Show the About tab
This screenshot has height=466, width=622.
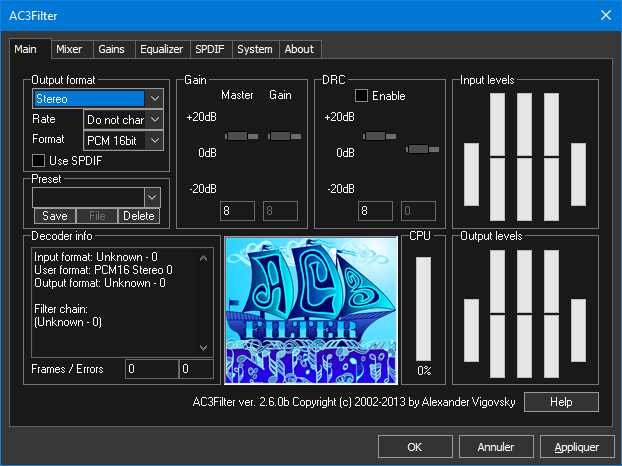click(299, 49)
